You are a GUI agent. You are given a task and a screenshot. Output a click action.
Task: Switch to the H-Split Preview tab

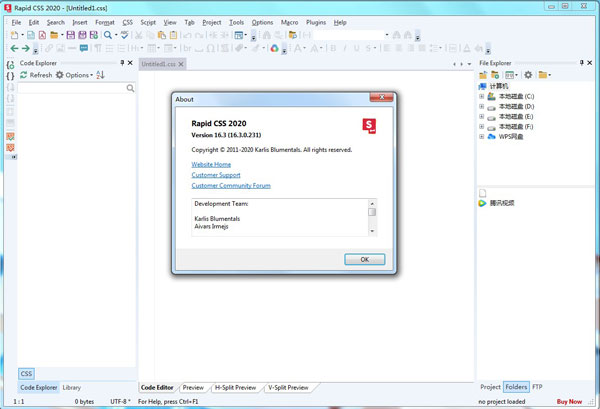click(x=235, y=387)
